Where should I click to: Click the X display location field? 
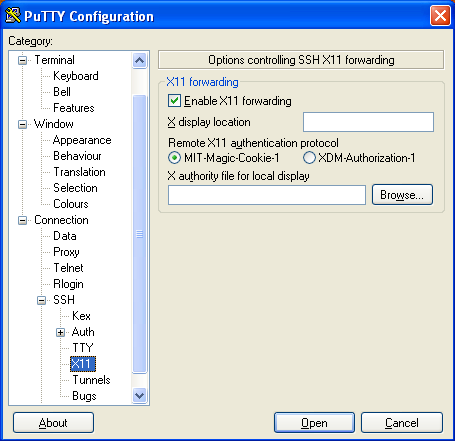tap(368, 122)
